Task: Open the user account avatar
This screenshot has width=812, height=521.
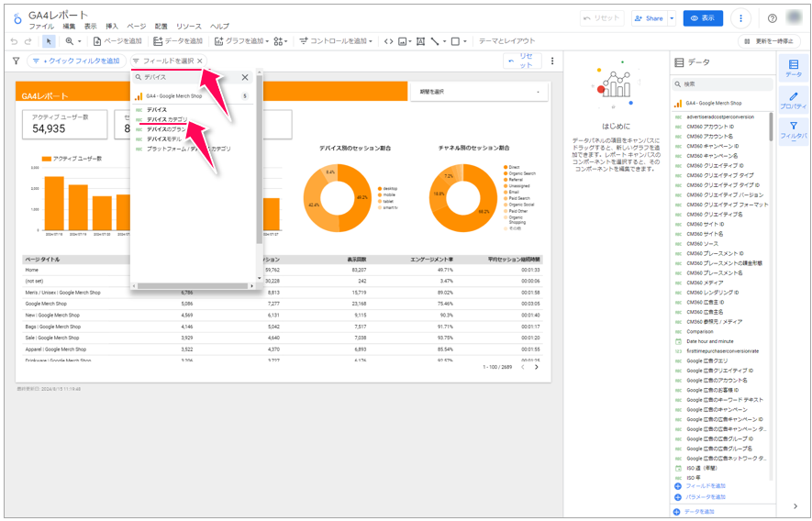Action: [x=795, y=17]
